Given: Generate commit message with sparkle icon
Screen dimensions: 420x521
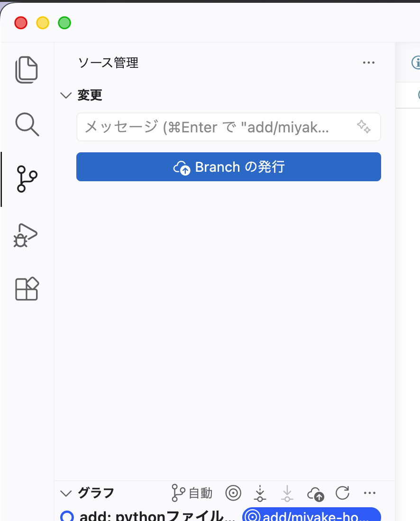Looking at the screenshot, I should pos(364,127).
